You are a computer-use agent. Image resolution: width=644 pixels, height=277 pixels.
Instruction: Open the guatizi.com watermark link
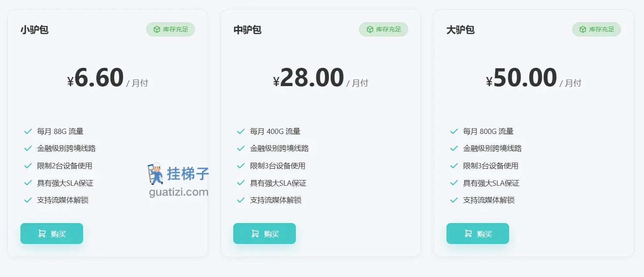click(x=179, y=192)
